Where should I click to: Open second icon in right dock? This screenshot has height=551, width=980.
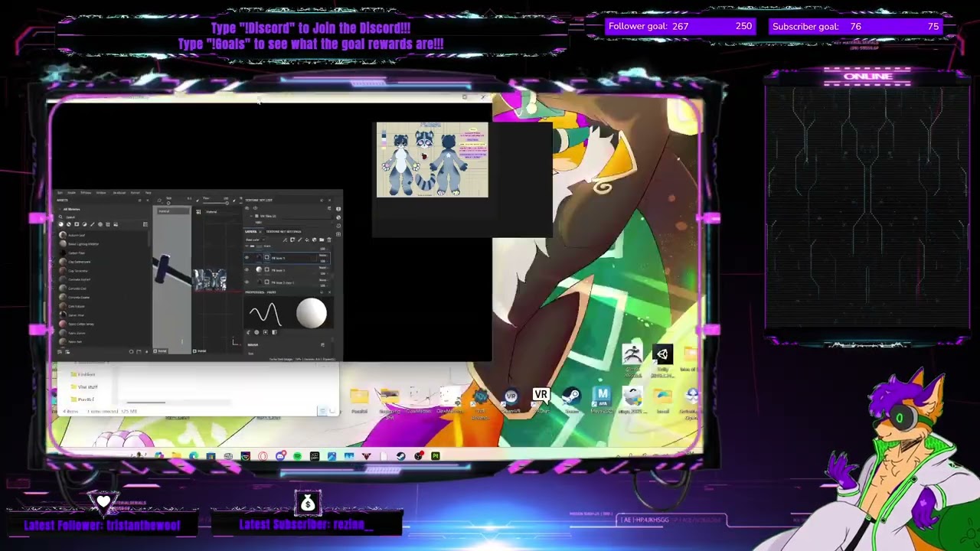coord(338,217)
